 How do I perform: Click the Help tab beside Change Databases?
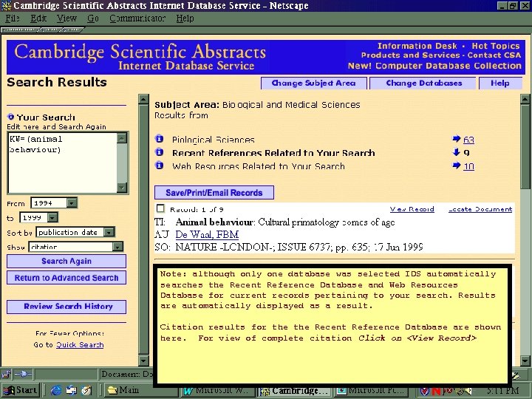pos(500,83)
